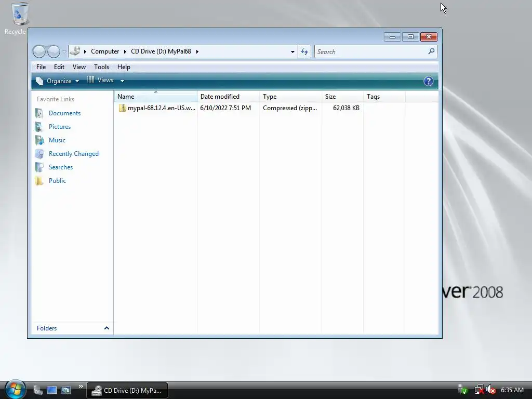Open the Recently Changed favorite link
This screenshot has width=532, height=399.
point(74,154)
